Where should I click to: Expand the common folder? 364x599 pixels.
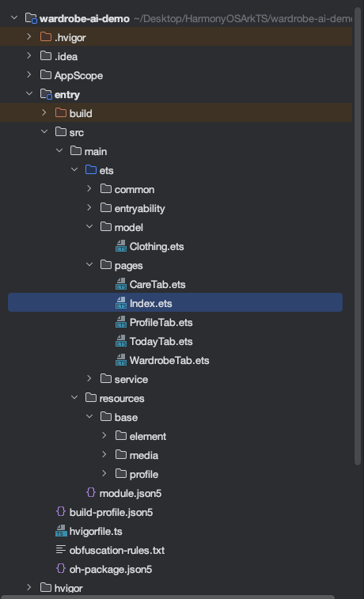point(89,188)
